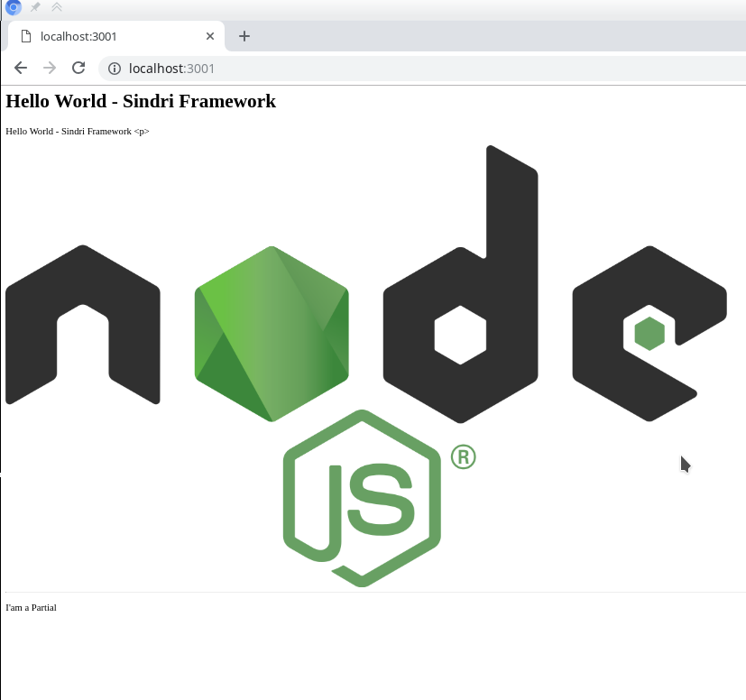The height and width of the screenshot is (700, 746).
Task: Click the text 'I'am a Partial'
Action: coord(31,608)
